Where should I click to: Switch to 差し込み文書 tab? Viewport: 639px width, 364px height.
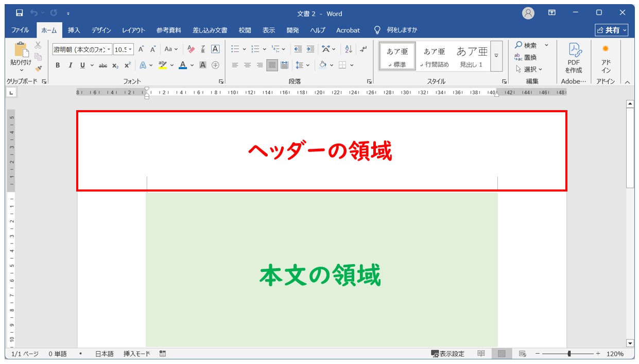[x=210, y=30]
